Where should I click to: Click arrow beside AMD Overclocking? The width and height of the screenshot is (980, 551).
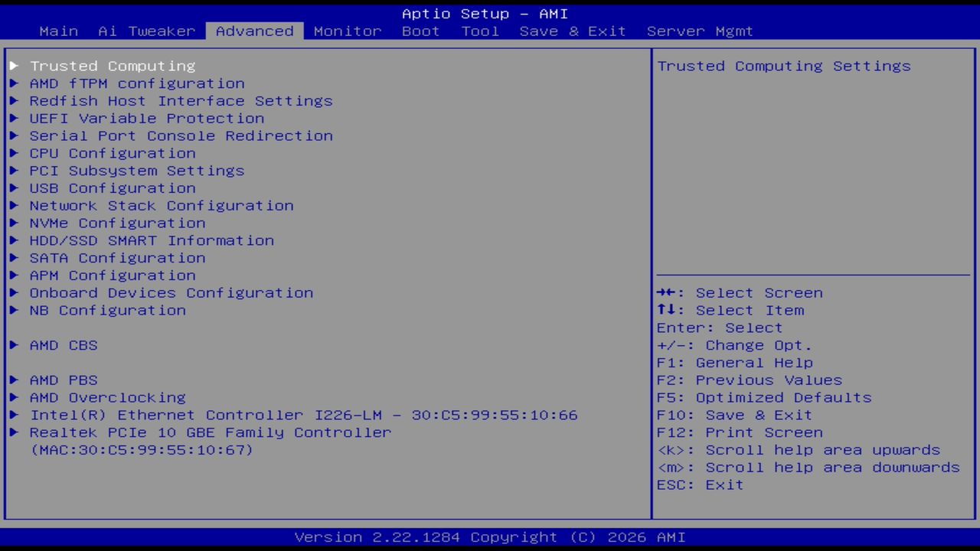[x=14, y=398]
